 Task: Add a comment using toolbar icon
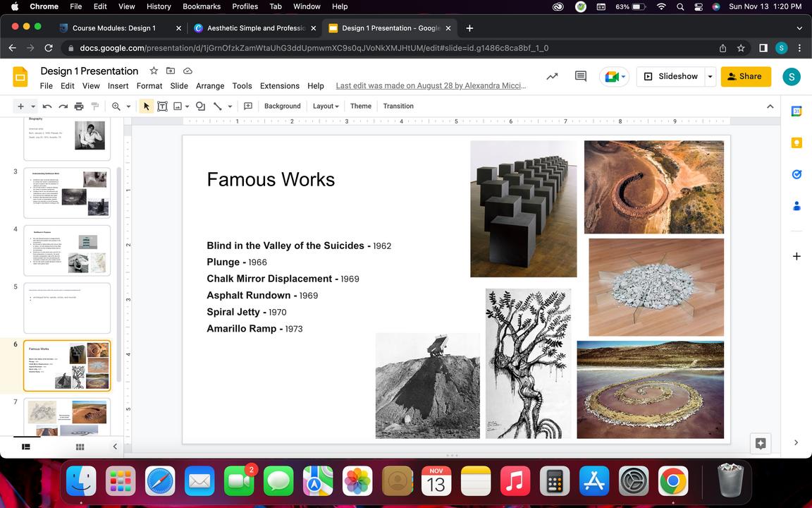(248, 106)
